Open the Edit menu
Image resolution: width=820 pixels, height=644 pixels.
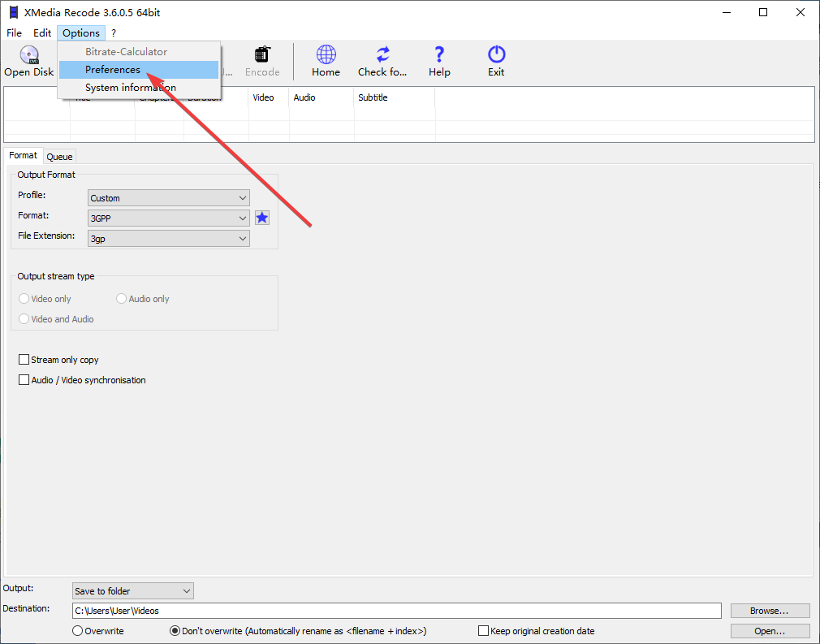[42, 33]
